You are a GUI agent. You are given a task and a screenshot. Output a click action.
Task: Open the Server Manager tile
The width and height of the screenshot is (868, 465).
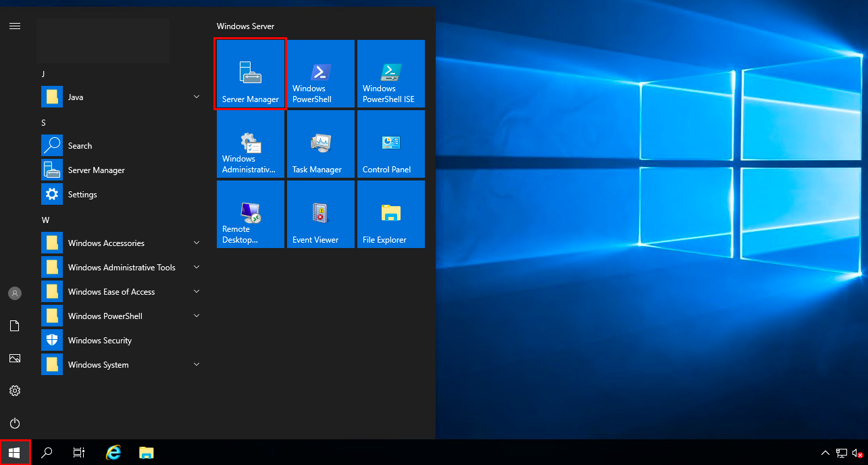click(x=251, y=74)
